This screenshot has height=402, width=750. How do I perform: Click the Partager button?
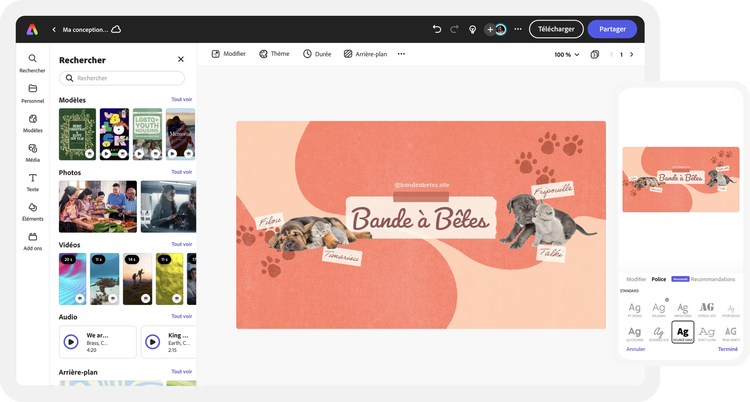(x=612, y=29)
